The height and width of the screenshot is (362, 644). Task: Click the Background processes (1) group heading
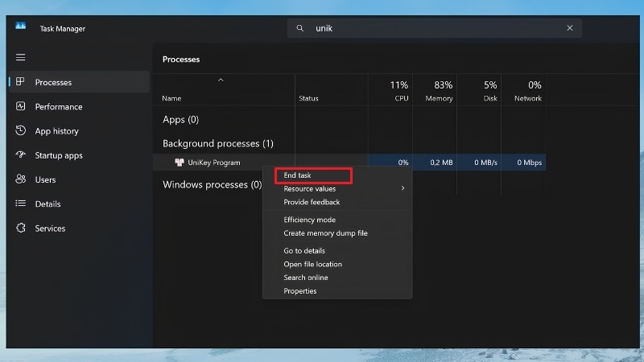point(217,143)
